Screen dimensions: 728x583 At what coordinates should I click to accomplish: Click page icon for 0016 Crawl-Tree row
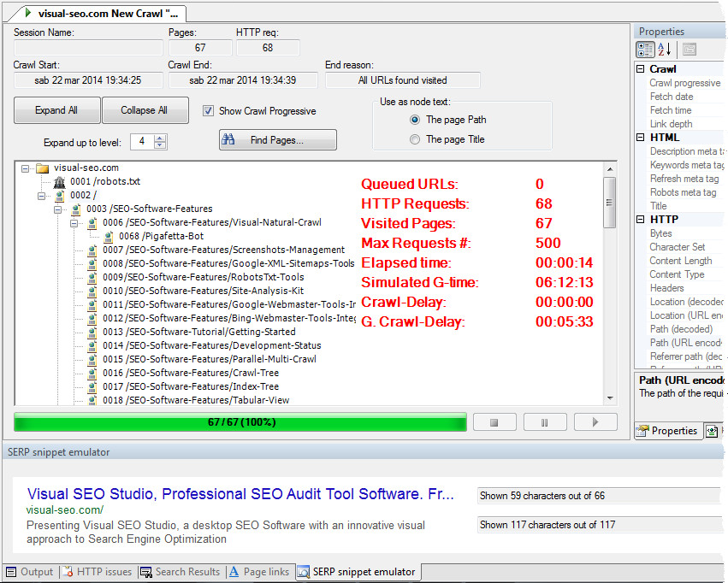(92, 374)
